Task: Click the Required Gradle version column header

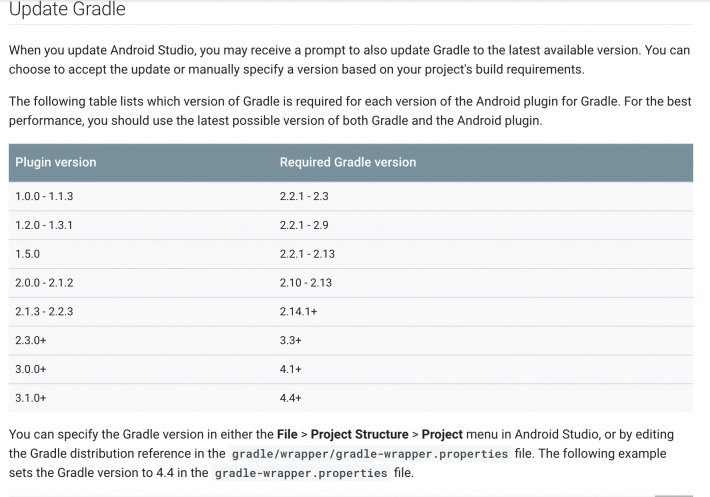Action: click(347, 162)
